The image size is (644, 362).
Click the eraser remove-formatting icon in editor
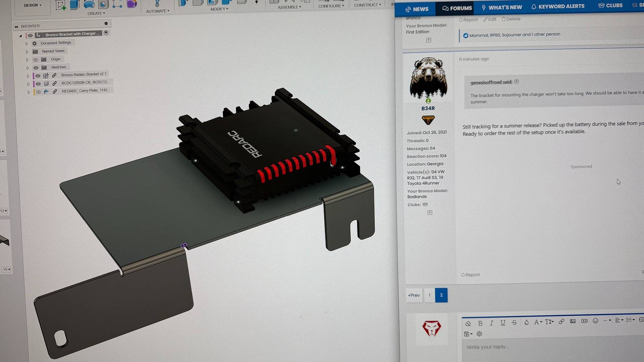pos(468,323)
